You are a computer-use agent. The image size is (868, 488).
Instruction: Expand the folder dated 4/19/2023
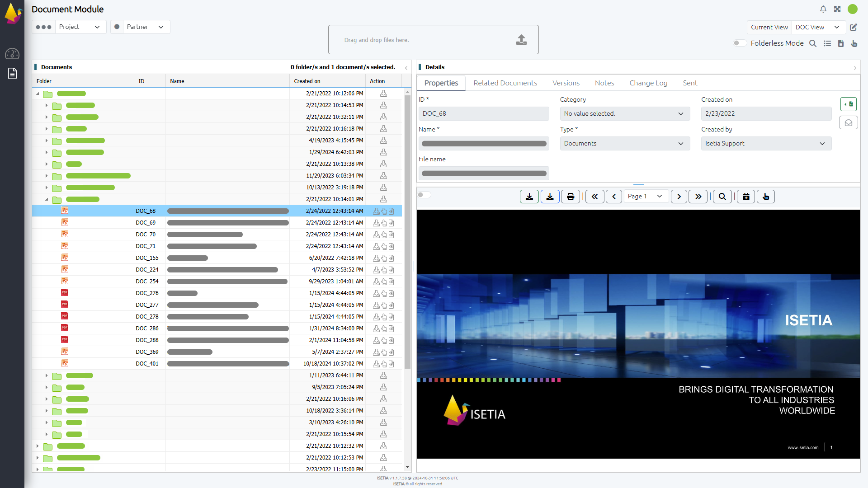(x=47, y=141)
